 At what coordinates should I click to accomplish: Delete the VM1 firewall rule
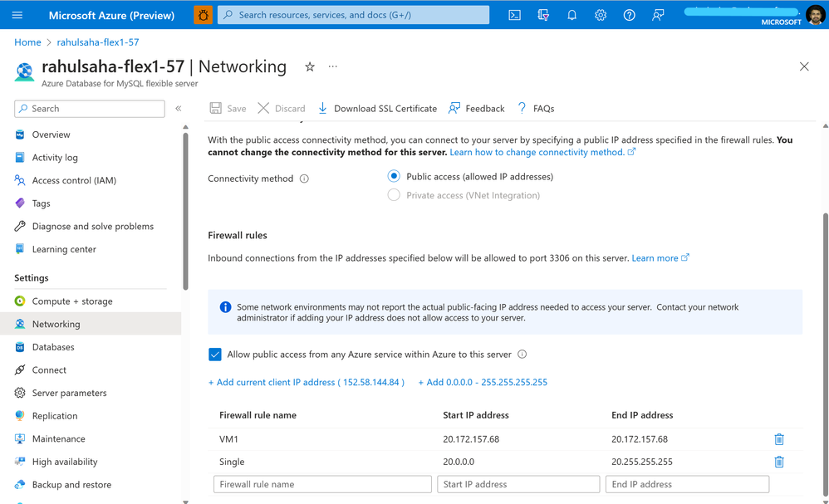779,439
